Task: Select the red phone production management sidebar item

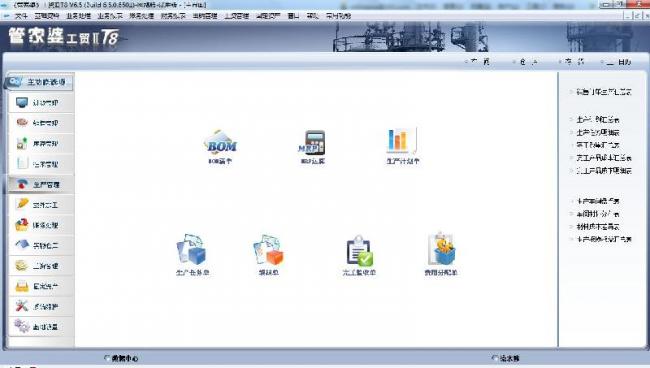Action: [x=41, y=184]
